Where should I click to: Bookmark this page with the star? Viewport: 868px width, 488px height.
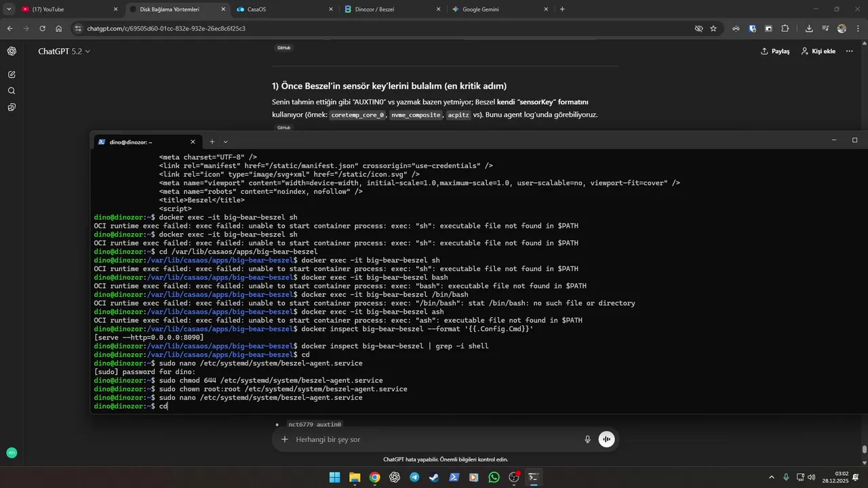(713, 28)
